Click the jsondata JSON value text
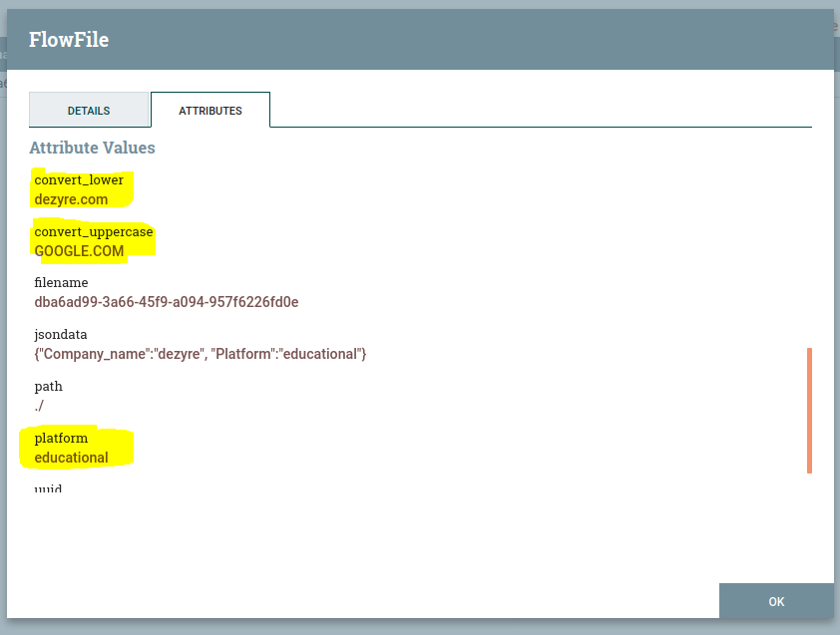 (x=200, y=354)
